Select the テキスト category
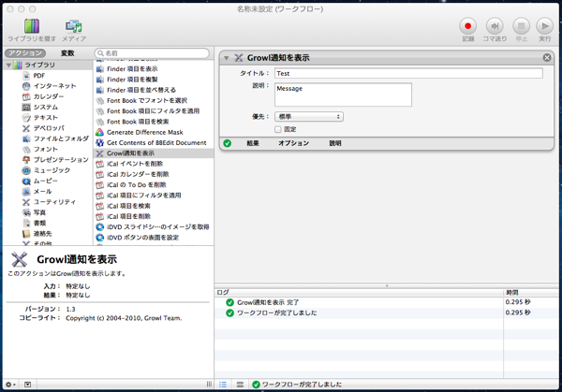 pos(46,118)
